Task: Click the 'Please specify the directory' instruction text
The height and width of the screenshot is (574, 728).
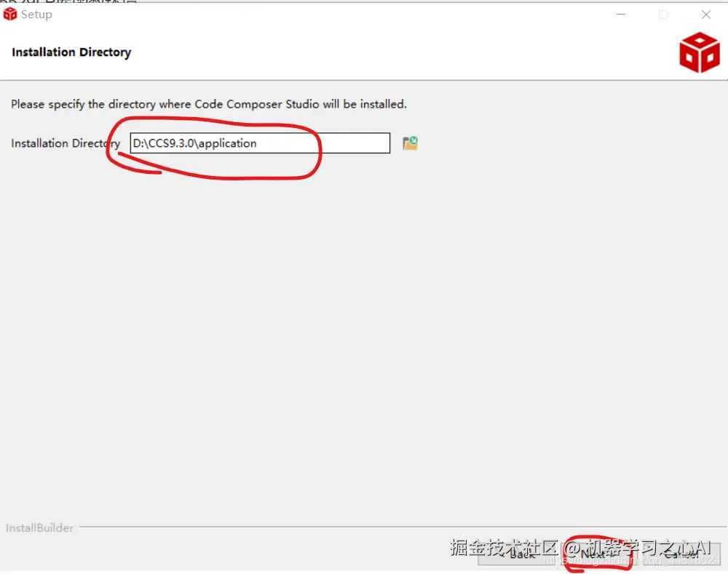Action: [x=208, y=104]
